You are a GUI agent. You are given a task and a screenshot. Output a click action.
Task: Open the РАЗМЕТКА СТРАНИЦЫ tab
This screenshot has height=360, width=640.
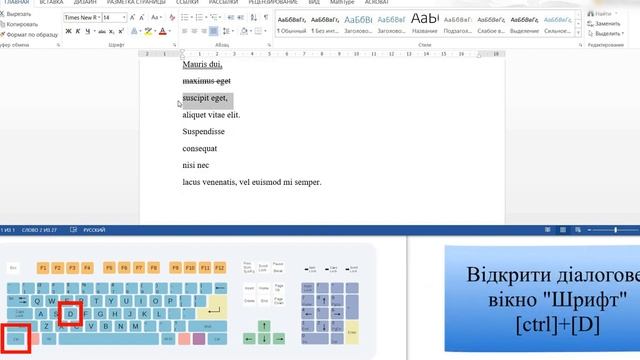coord(136,2)
